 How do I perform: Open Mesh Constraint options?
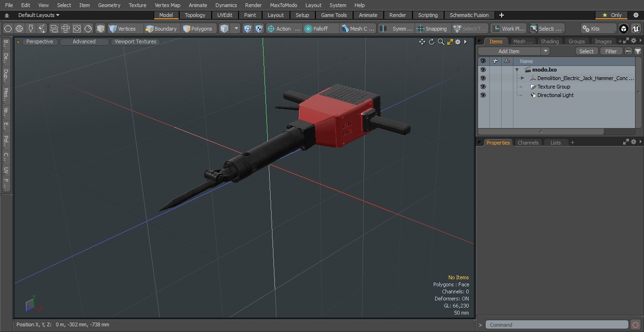pos(358,29)
